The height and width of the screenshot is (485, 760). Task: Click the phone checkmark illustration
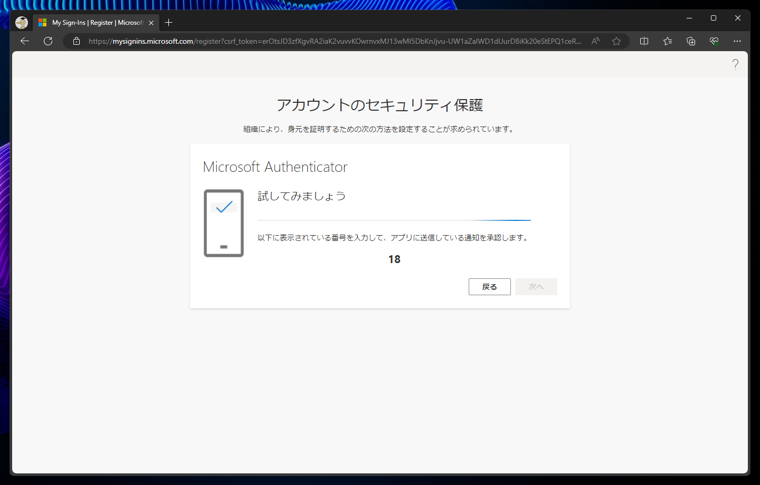click(223, 223)
